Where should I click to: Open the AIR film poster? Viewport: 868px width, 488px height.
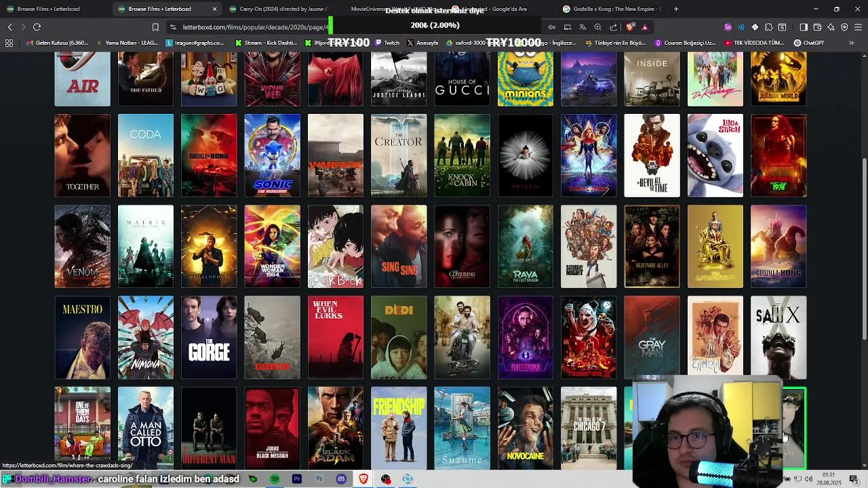[x=82, y=80]
